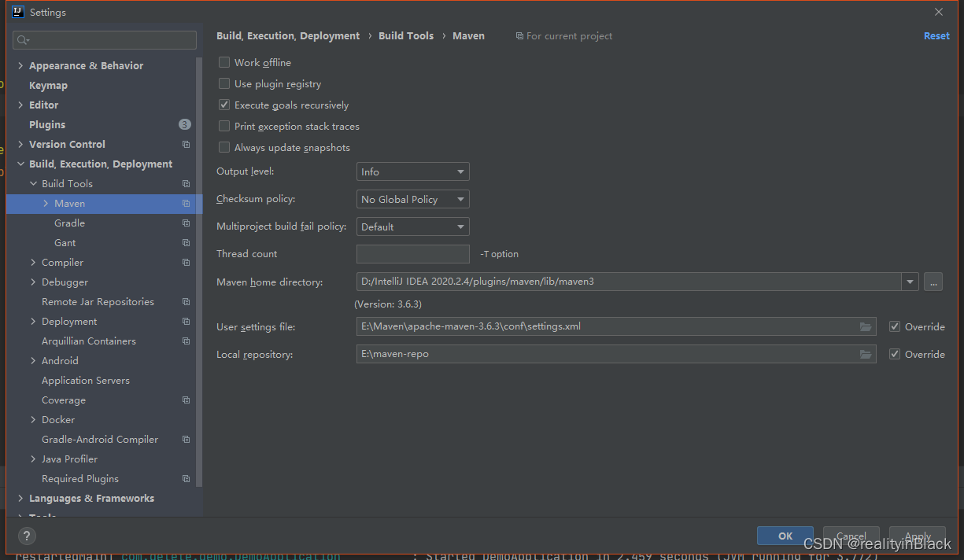Screen dimensions: 964x560
Task: Toggle Override for User settings file
Action: click(895, 326)
